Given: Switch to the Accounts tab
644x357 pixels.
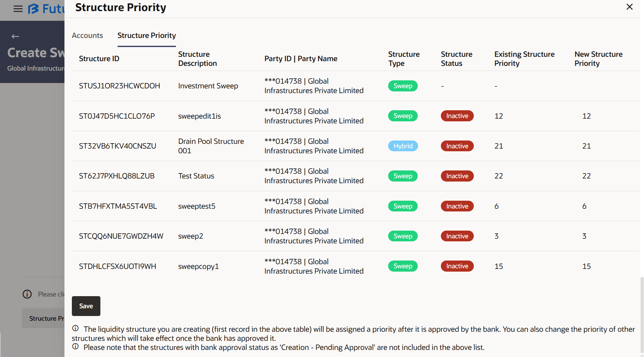Looking at the screenshot, I should click(x=87, y=35).
